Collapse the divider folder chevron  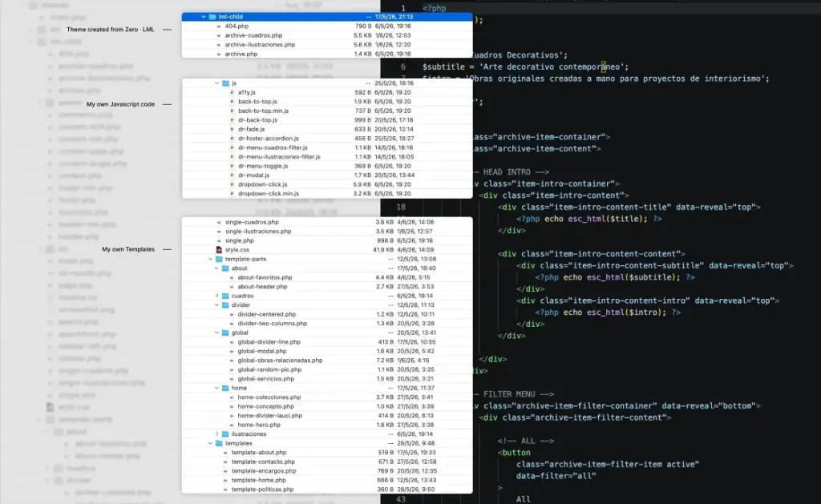point(216,305)
